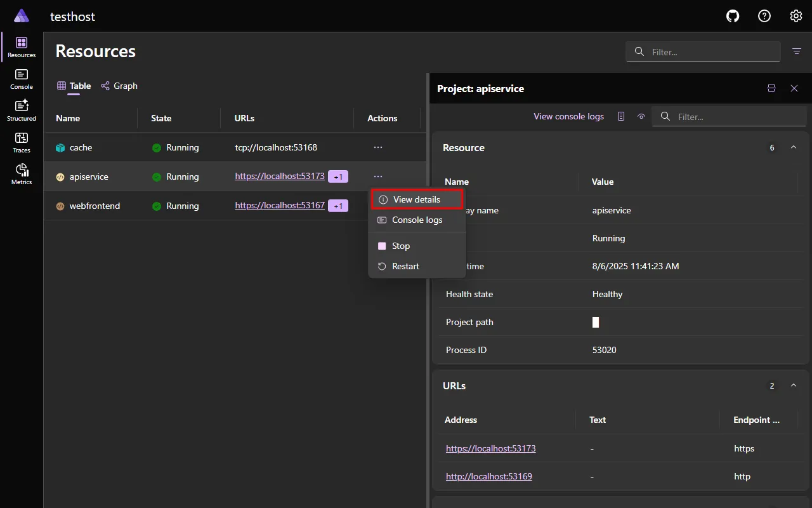Open the GitHub repository icon

[733, 16]
